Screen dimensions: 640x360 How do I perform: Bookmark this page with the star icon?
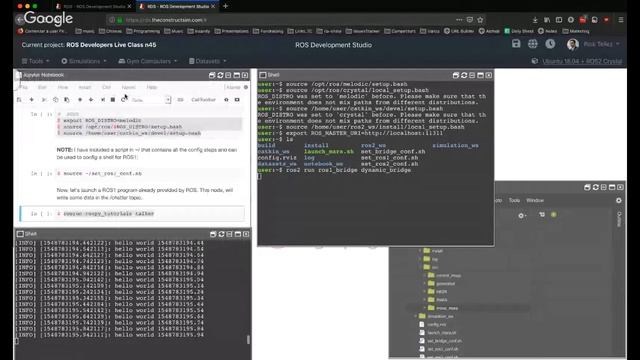click(480, 20)
